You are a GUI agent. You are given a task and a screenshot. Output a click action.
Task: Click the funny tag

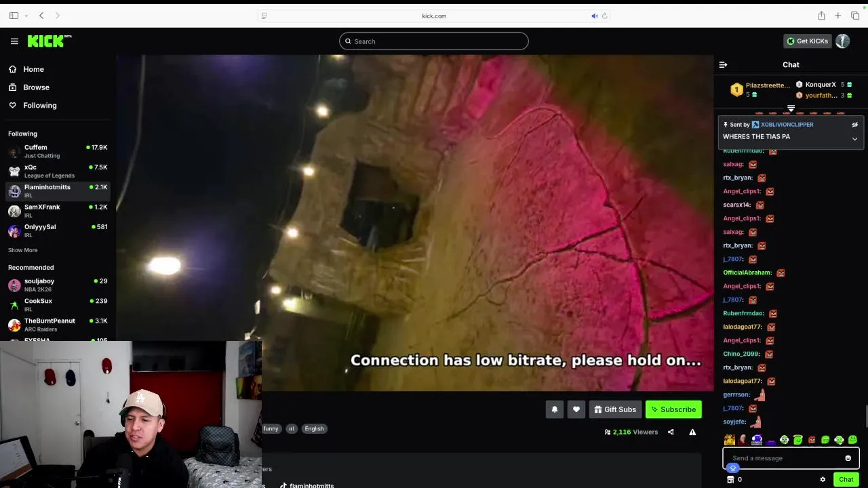[x=271, y=428]
